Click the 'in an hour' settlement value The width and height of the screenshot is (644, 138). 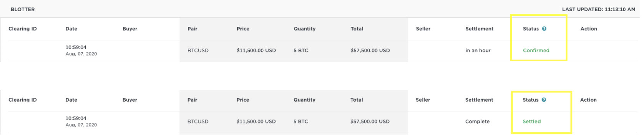click(x=478, y=50)
